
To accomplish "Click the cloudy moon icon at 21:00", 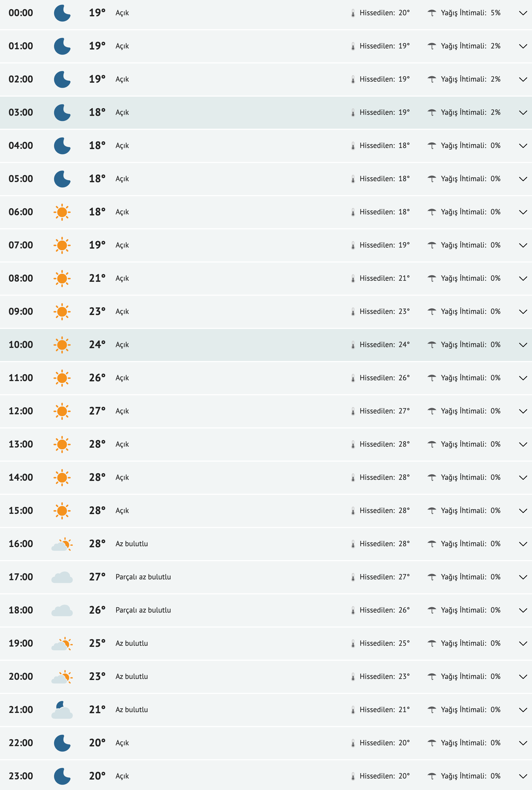I will 62,710.
